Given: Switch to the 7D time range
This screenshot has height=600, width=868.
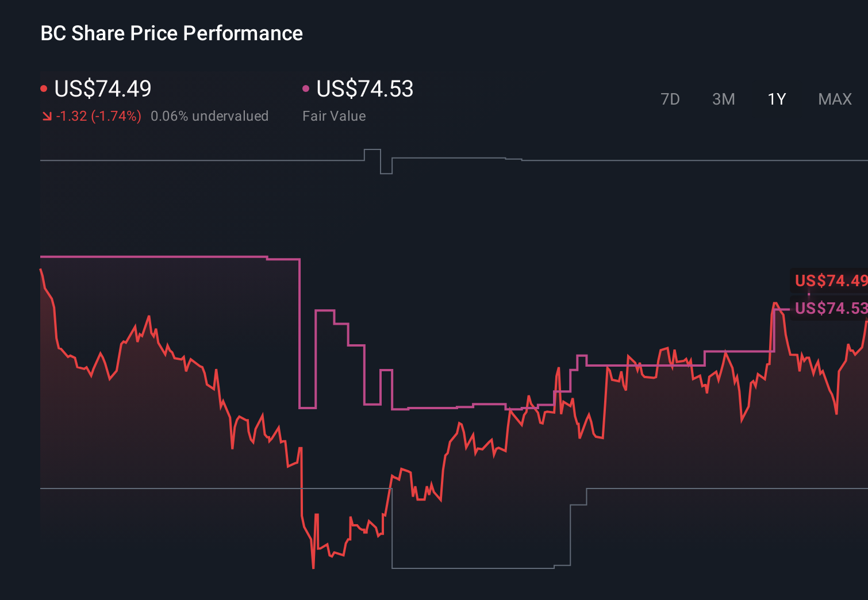Looking at the screenshot, I should pos(670,99).
